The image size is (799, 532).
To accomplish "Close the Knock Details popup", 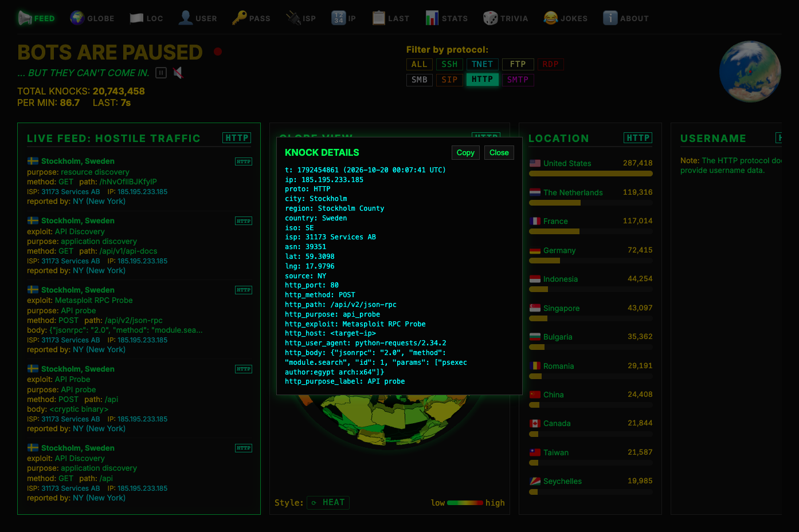I will pyautogui.click(x=499, y=152).
